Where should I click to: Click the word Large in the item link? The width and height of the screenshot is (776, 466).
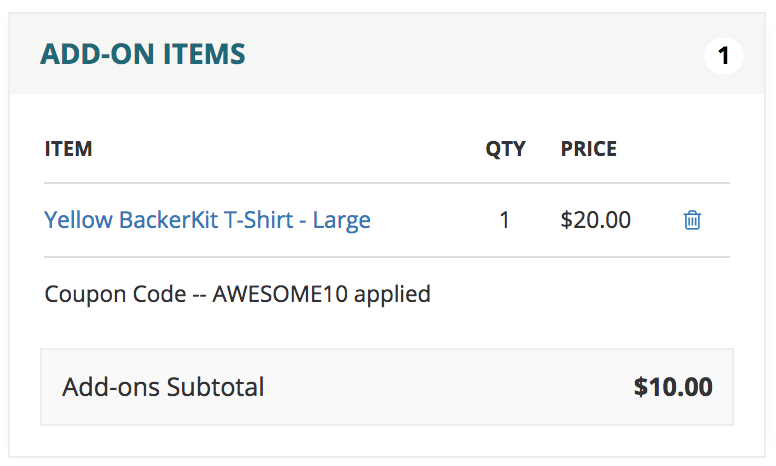(341, 221)
